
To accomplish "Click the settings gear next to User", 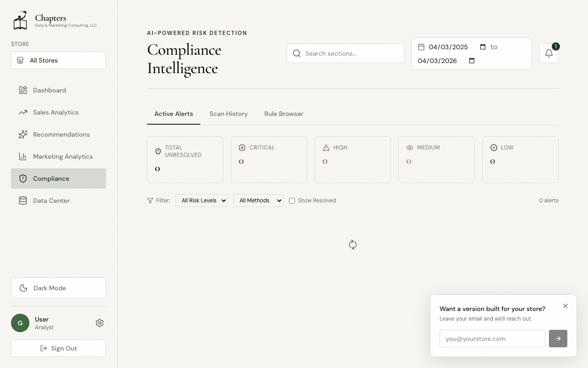I will tap(100, 323).
